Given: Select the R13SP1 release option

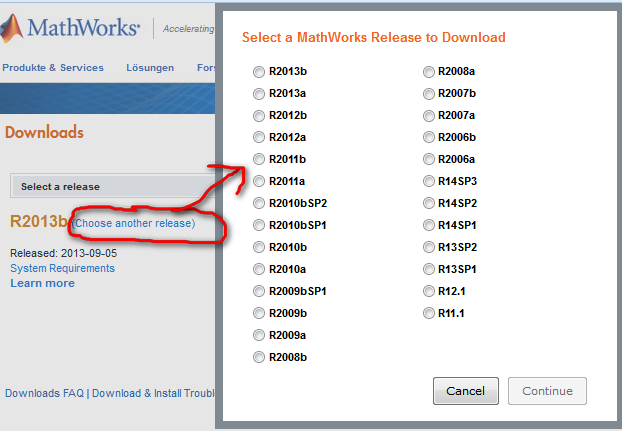Looking at the screenshot, I should [429, 269].
